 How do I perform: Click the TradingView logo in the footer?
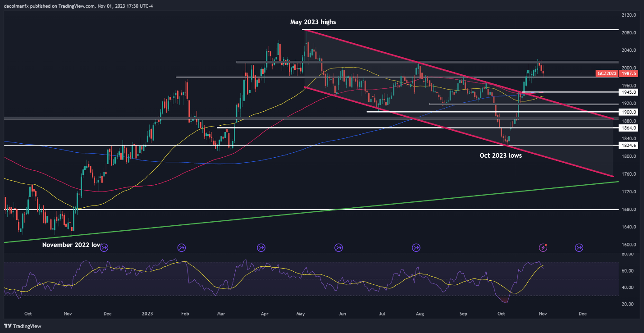tap(22, 326)
